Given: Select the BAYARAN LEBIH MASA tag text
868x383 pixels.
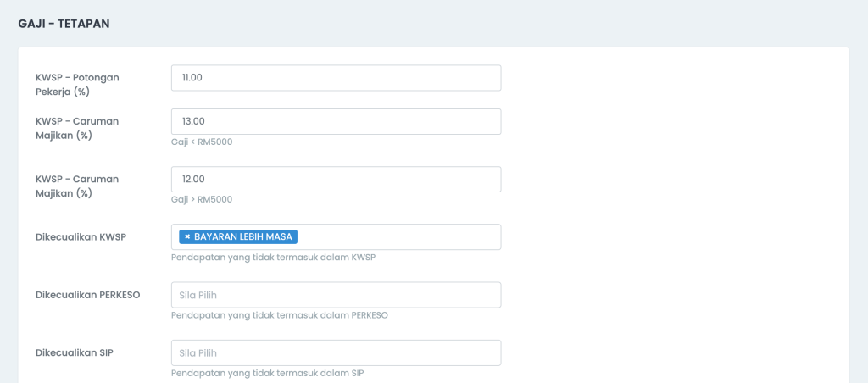Looking at the screenshot, I should pyautogui.click(x=243, y=237).
